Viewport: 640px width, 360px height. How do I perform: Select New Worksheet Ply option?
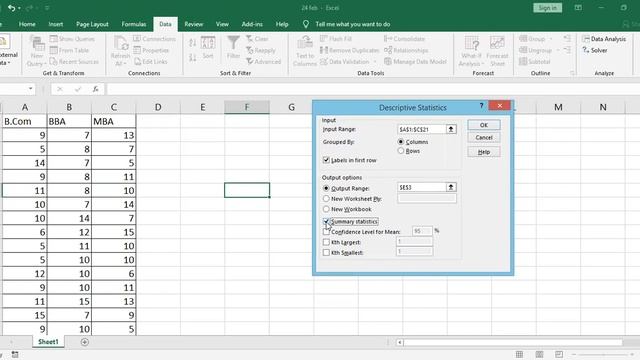coord(326,199)
